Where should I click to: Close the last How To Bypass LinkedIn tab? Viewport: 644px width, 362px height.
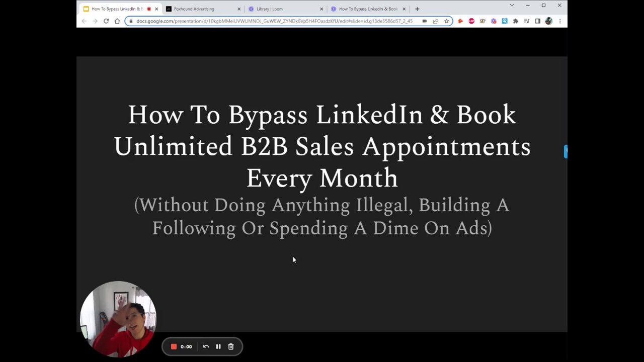point(404,9)
